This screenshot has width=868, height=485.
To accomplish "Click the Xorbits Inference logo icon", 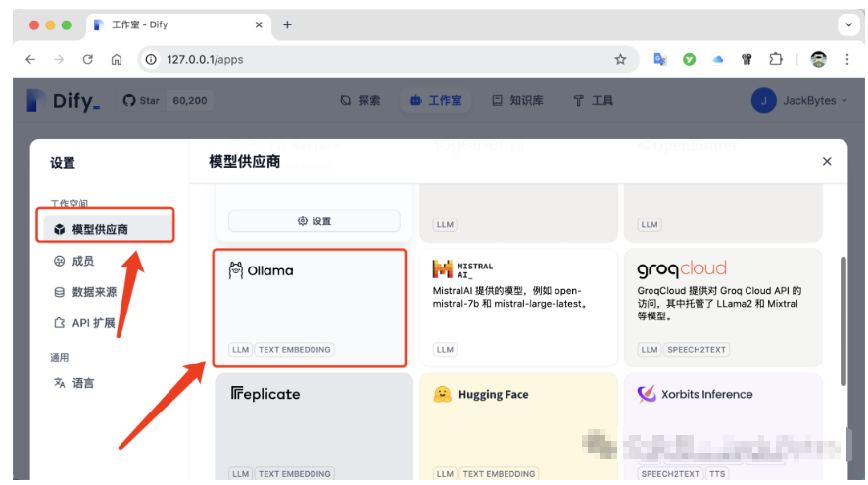I will coord(647,394).
